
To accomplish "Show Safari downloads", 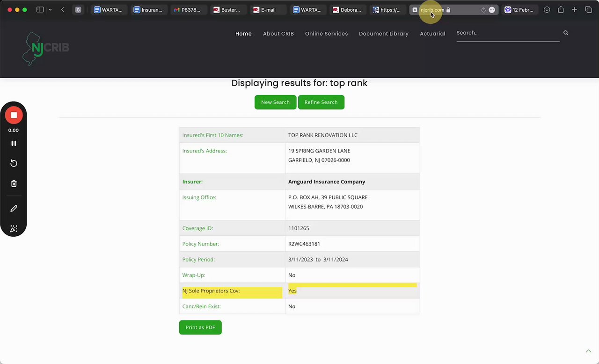I will (547, 10).
